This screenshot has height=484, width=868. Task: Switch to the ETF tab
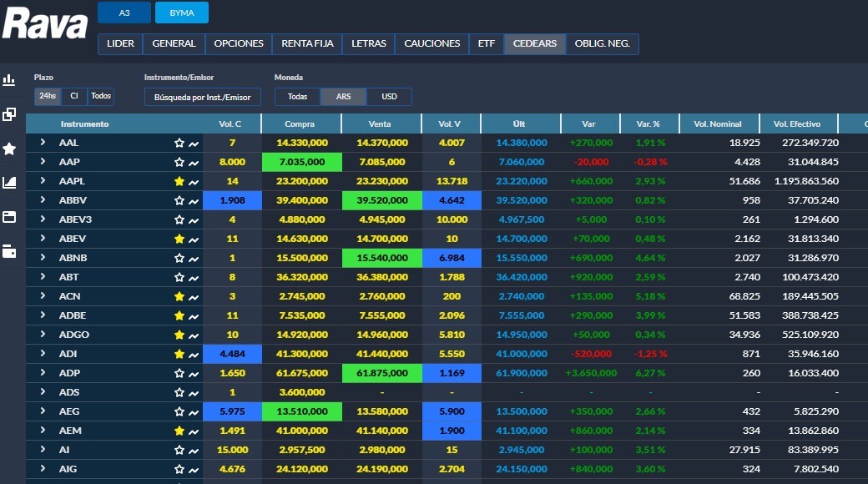[487, 43]
